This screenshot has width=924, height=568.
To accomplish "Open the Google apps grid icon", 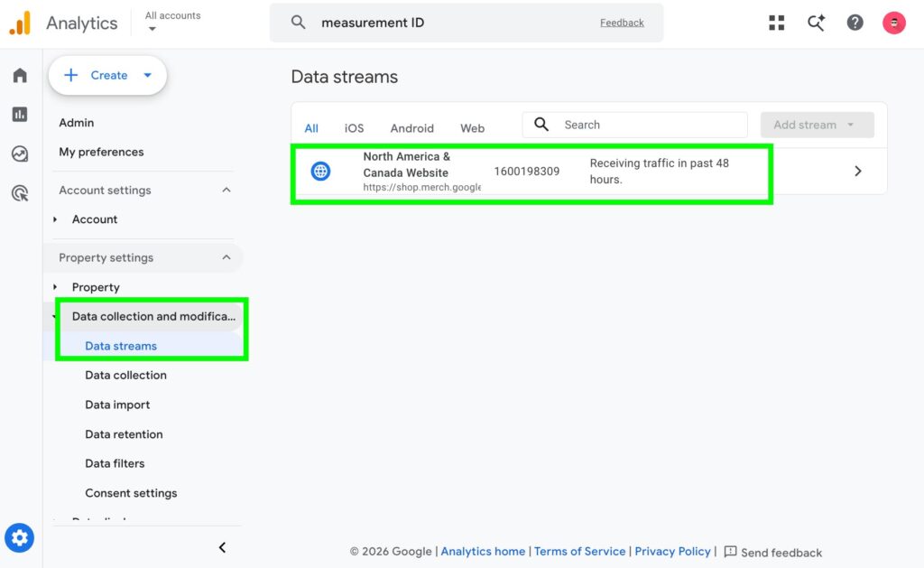I will [777, 23].
